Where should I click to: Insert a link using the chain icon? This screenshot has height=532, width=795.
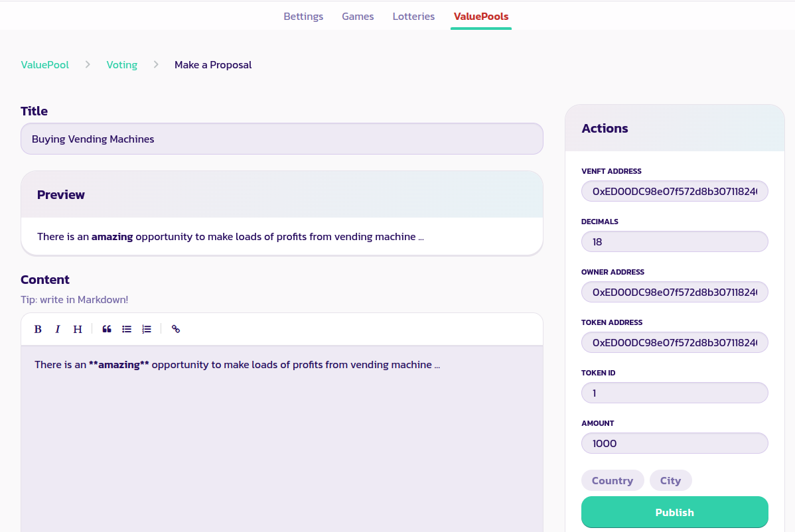coord(176,329)
